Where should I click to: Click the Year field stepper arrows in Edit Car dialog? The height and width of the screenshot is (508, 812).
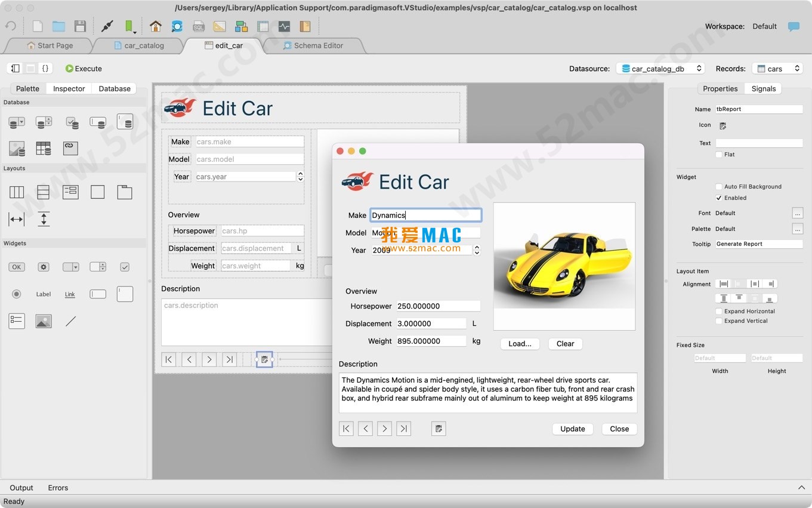pyautogui.click(x=477, y=250)
